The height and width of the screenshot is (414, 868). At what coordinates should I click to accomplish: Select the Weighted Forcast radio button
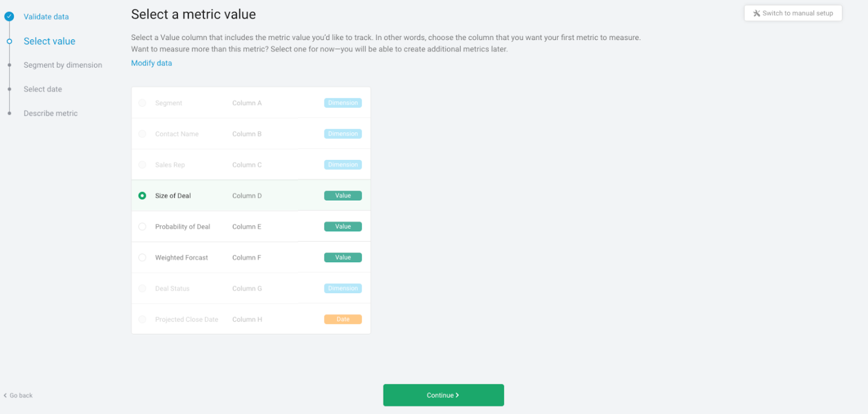click(x=142, y=257)
